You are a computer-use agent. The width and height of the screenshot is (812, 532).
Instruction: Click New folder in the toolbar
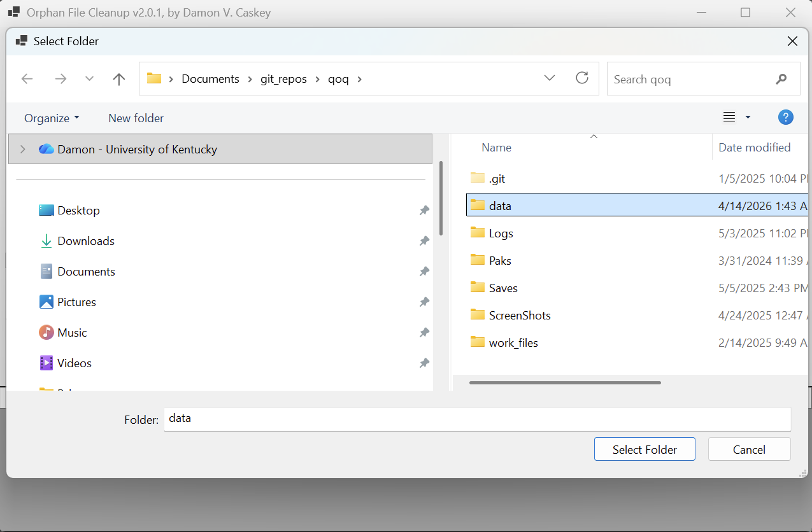pos(136,118)
